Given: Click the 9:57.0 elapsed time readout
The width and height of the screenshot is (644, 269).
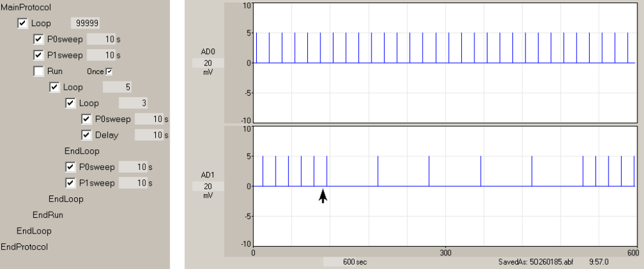Looking at the screenshot, I should [599, 262].
